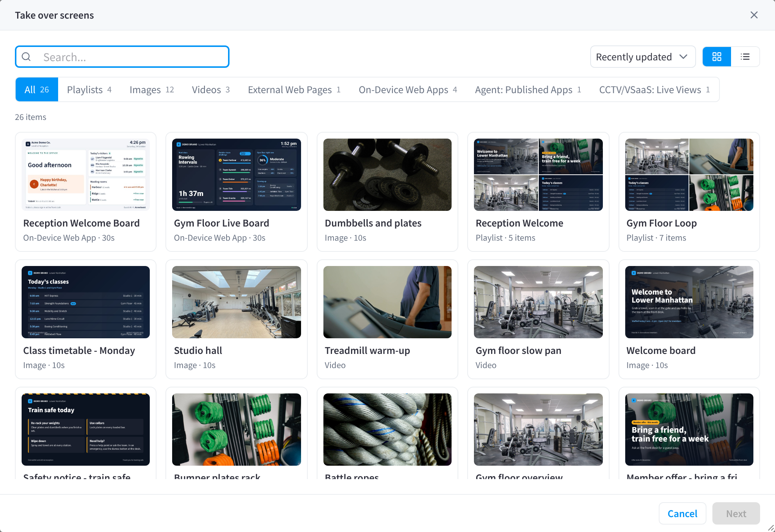The height and width of the screenshot is (532, 775).
Task: Pick the Dumbbells and plates image
Action: [387, 175]
